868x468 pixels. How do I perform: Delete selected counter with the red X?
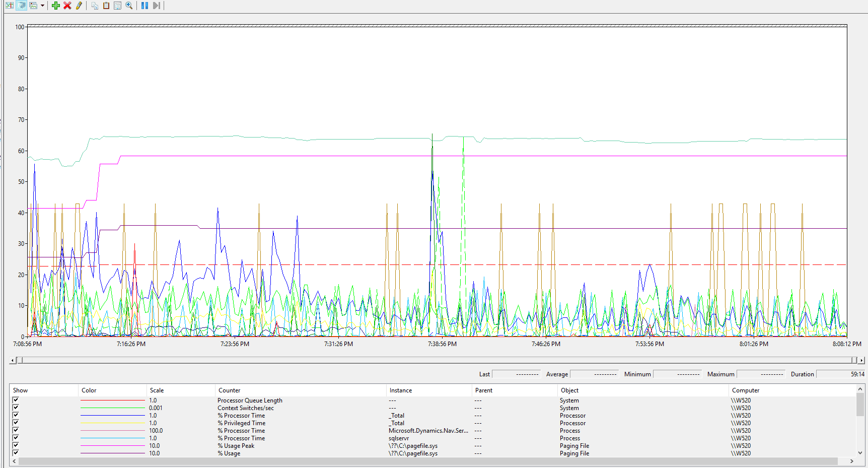[x=67, y=6]
